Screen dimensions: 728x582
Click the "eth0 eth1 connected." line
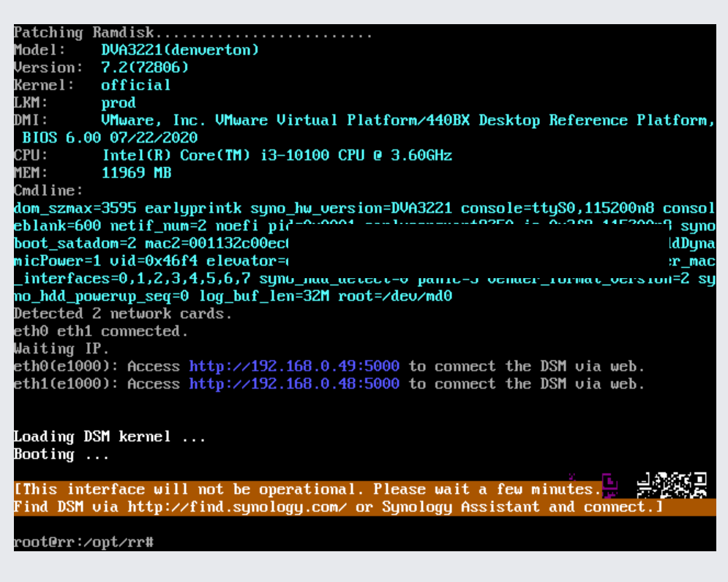(101, 332)
